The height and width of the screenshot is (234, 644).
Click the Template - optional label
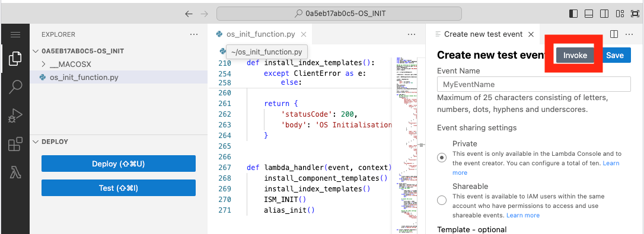[x=472, y=229]
